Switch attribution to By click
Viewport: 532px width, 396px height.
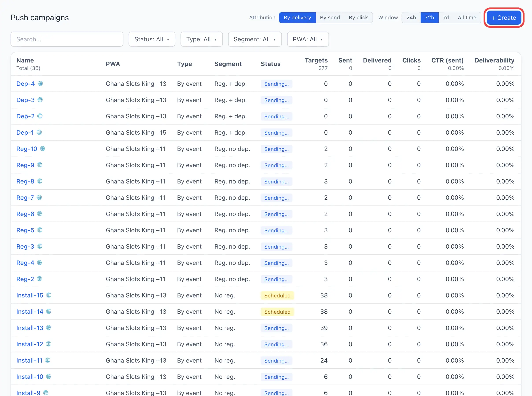358,18
